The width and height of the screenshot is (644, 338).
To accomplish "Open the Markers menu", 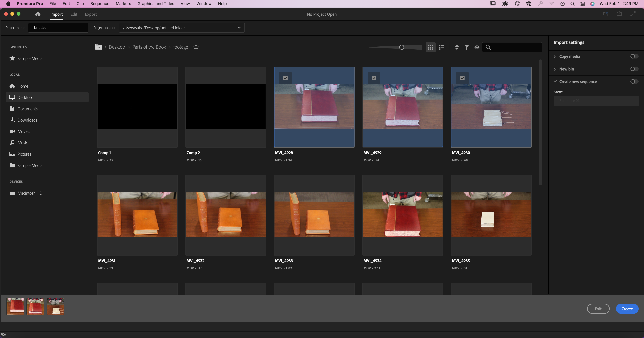I will 123,3.
